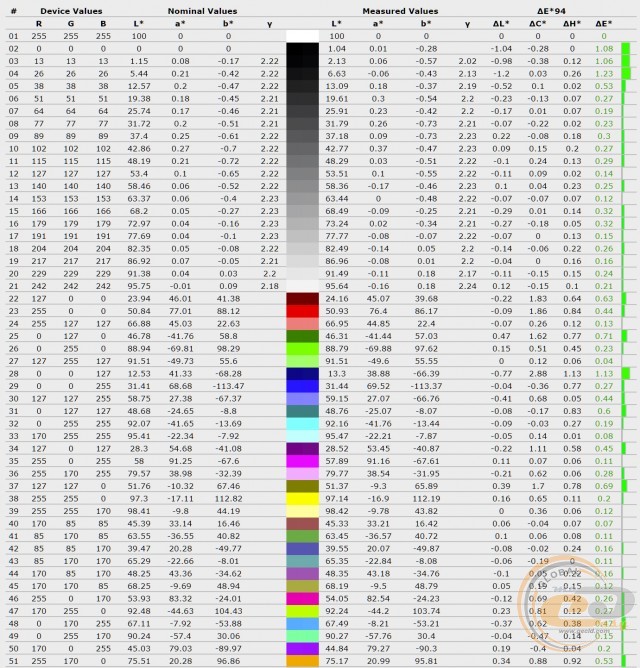Select the violet swatch in row 50

[x=302, y=648]
